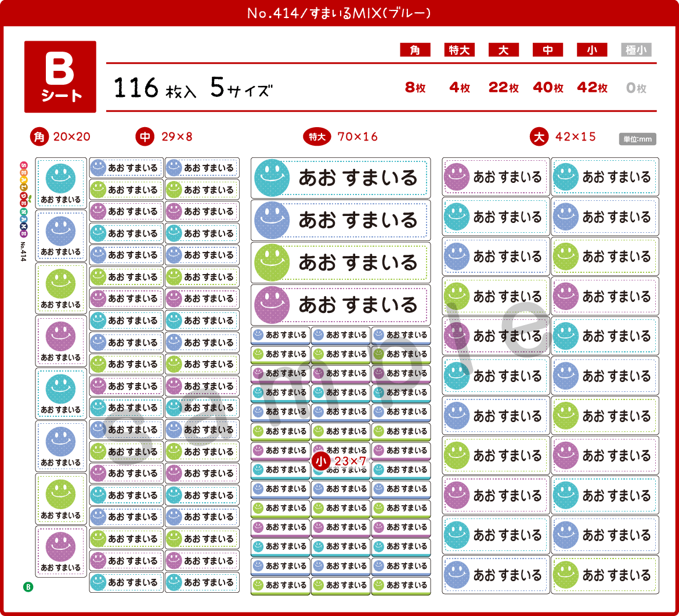Image resolution: width=679 pixels, height=616 pixels.
Task: Click the grey 単位:mm label
Action: (x=637, y=139)
